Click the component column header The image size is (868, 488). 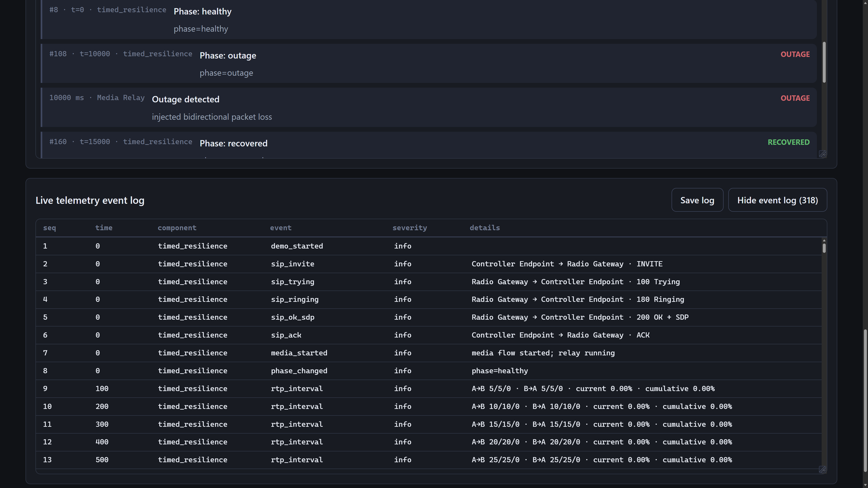click(x=177, y=228)
